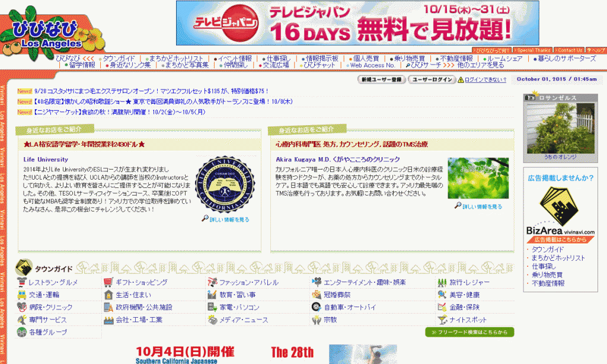Open the 昭和歌謡ショー news headline

click(x=163, y=101)
